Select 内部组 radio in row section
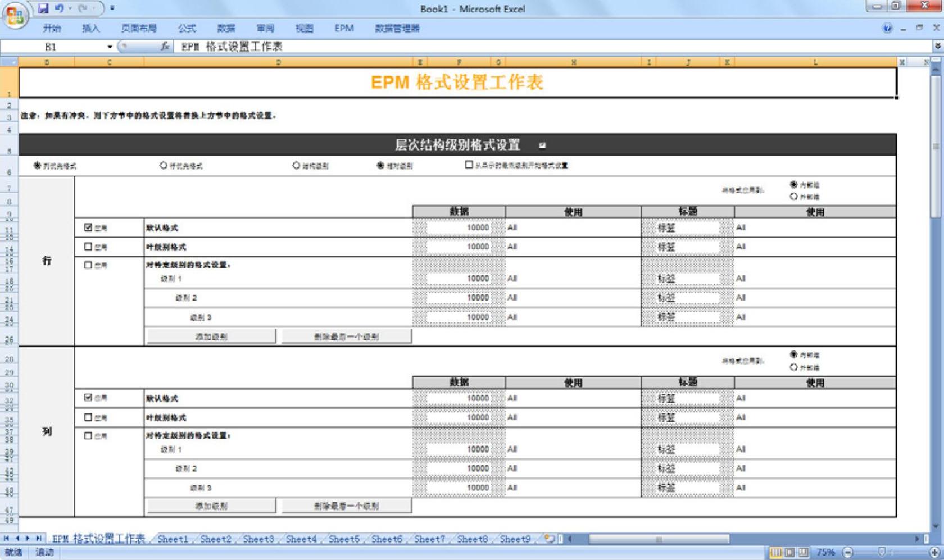Image resolution: width=944 pixels, height=560 pixels. (x=794, y=184)
